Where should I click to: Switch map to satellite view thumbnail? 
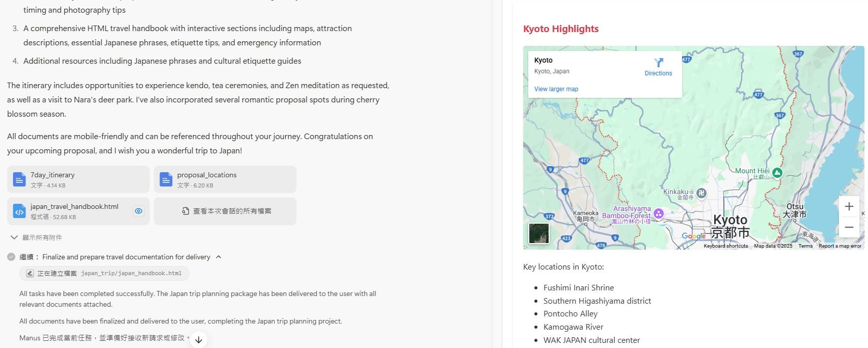(x=539, y=233)
